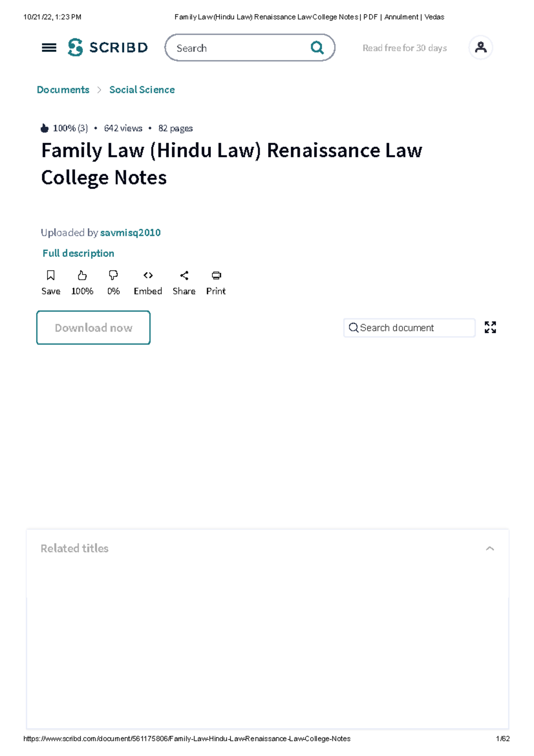Click Read free for 30 days
Image resolution: width=534 pixels, height=756 pixels.
click(x=405, y=48)
